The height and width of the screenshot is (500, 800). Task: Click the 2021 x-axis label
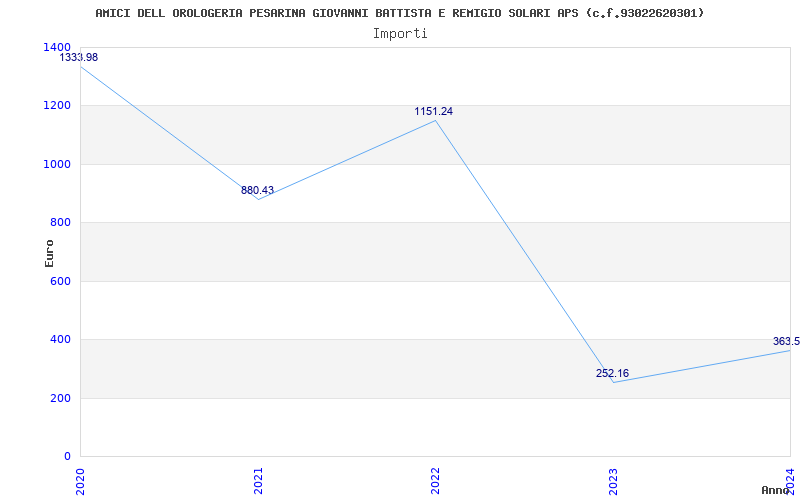click(258, 481)
